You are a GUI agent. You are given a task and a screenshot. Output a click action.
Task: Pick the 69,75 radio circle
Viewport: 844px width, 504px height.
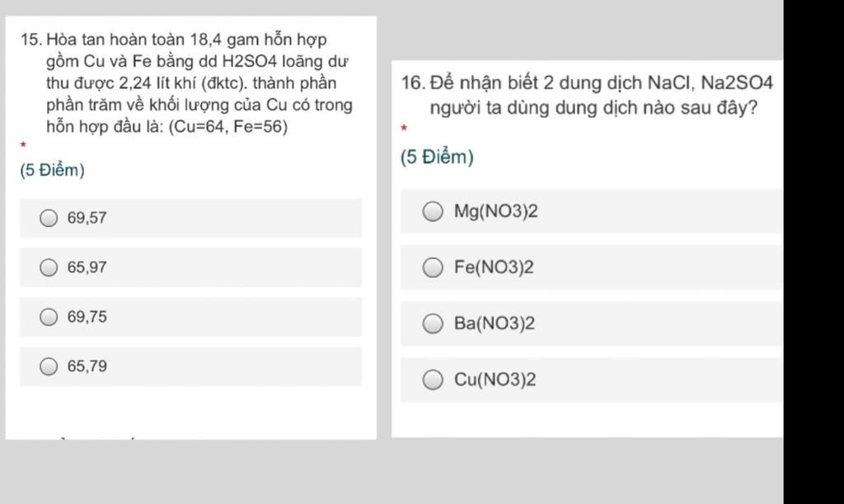point(49,317)
